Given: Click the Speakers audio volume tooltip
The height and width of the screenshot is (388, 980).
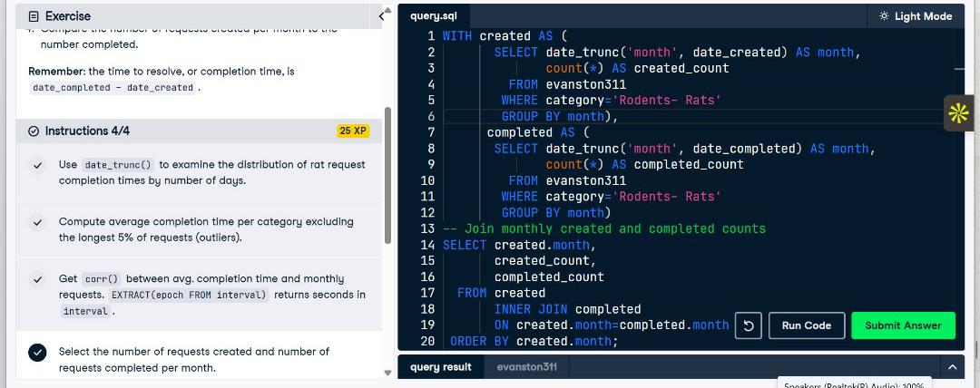Looking at the screenshot, I should click(855, 383).
